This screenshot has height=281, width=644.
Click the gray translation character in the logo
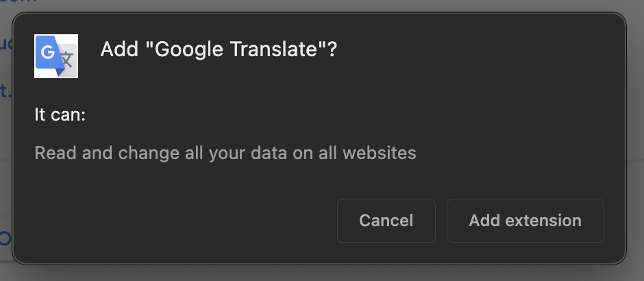66,60
